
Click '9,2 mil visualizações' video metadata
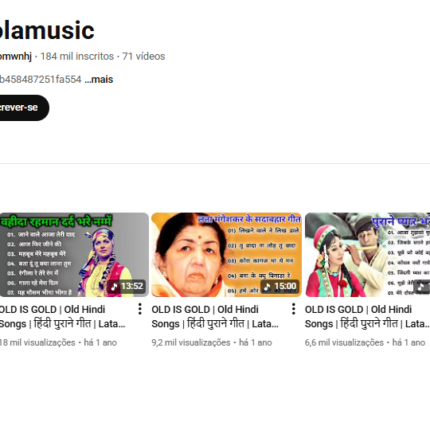[191, 343]
